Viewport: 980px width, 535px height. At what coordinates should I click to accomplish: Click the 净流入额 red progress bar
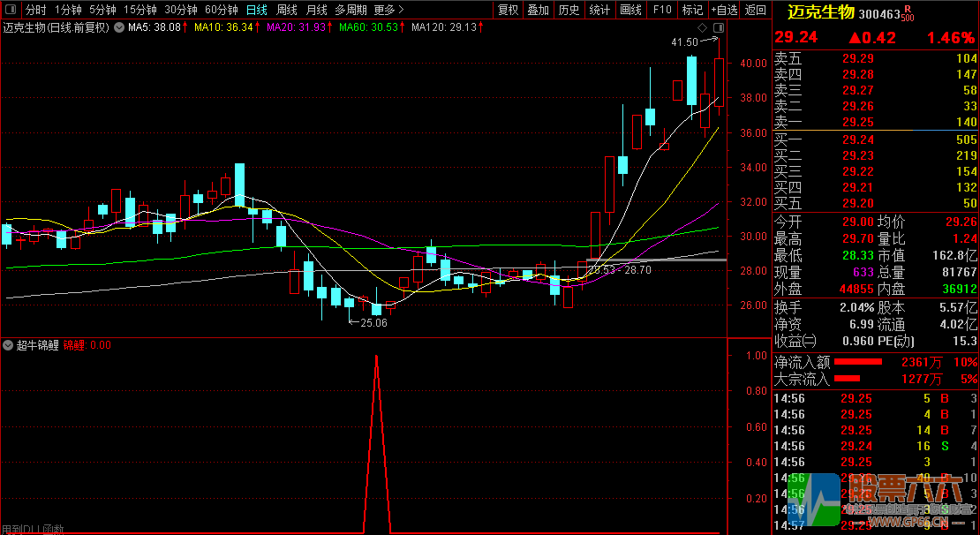[x=858, y=361]
